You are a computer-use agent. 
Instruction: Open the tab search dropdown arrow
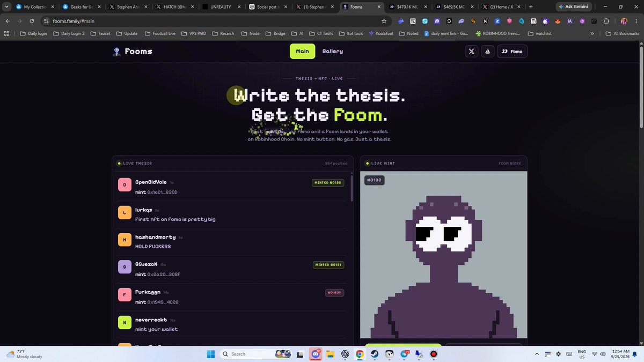(6, 7)
